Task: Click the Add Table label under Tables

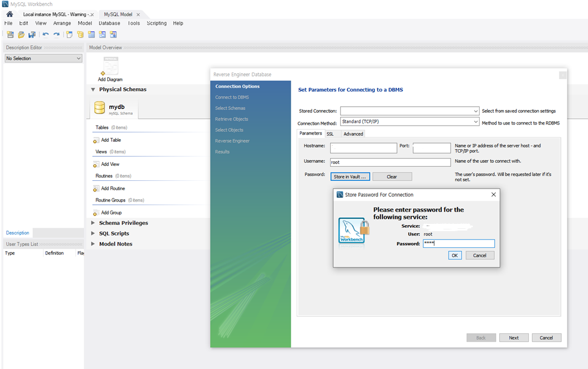Action: pyautogui.click(x=111, y=140)
